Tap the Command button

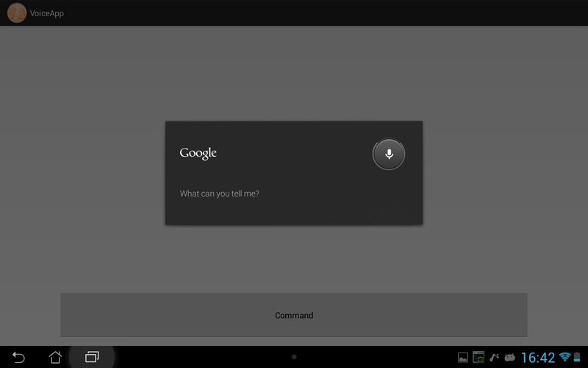click(x=294, y=315)
